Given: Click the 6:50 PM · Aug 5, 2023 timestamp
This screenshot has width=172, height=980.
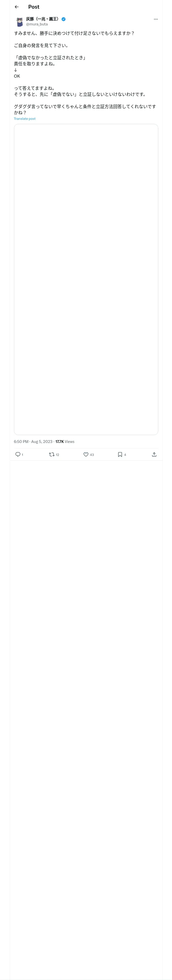Looking at the screenshot, I should tap(33, 442).
